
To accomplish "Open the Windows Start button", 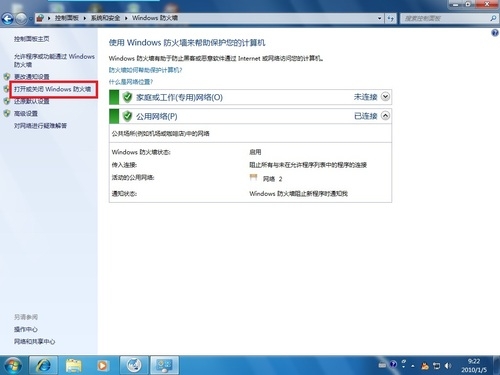I will [13, 365].
